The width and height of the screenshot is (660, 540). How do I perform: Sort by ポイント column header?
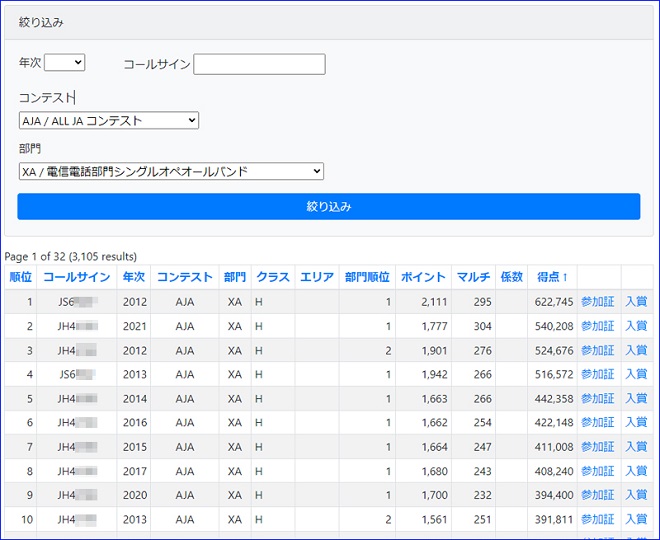click(x=423, y=277)
